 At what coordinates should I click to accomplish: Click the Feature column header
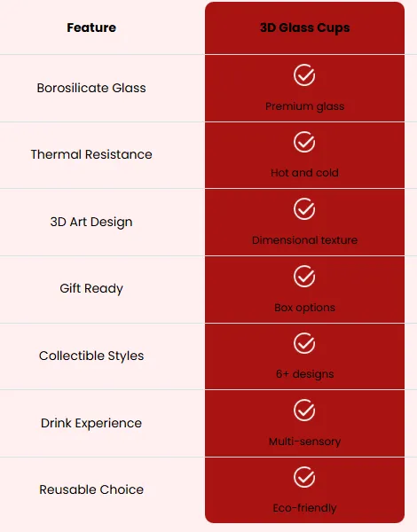pyautogui.click(x=91, y=27)
